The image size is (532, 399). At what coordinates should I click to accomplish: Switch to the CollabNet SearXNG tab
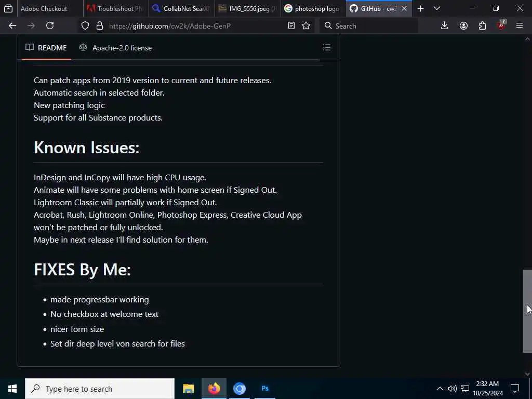(182, 9)
